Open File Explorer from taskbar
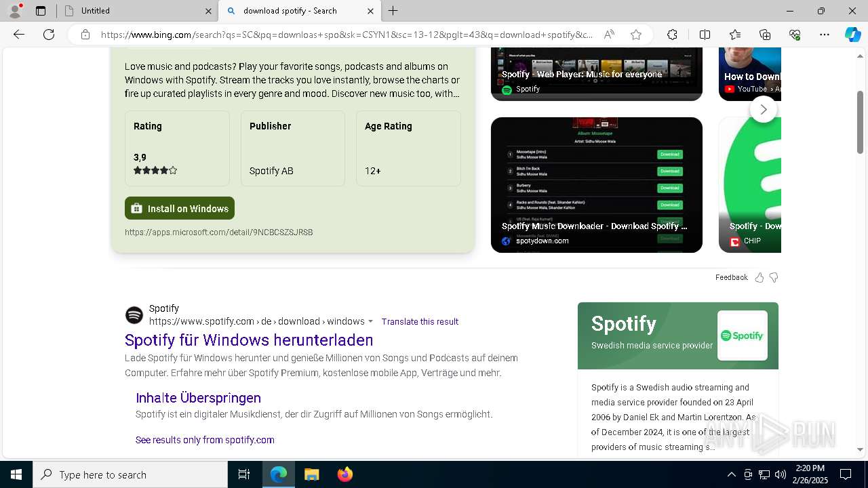 311,474
